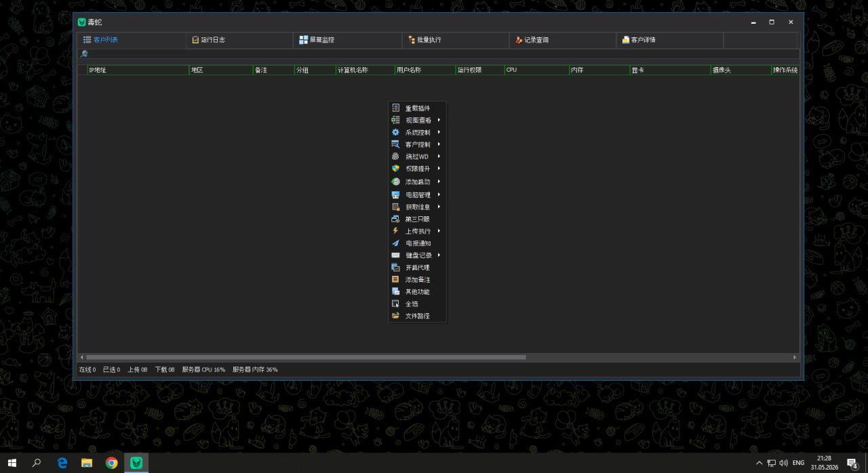Open the 屏幕监控 tab
Image resolution: width=868 pixels, height=473 pixels.
point(347,40)
